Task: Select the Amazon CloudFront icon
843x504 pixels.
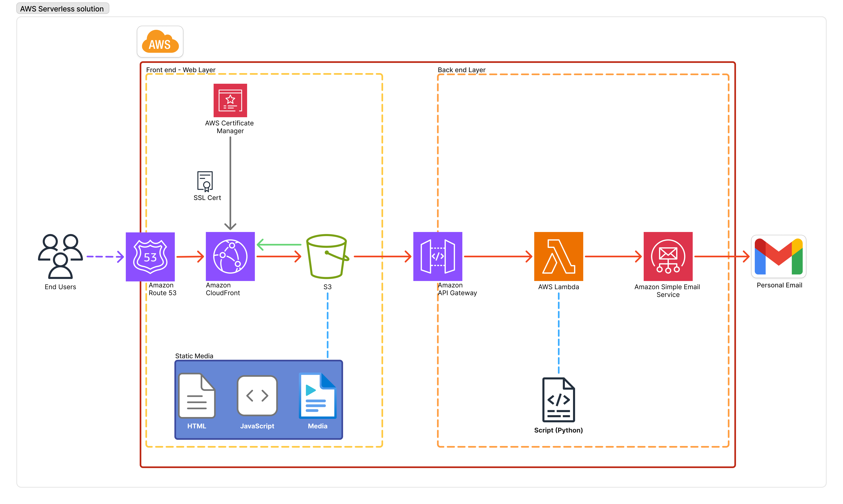Action: tap(230, 256)
